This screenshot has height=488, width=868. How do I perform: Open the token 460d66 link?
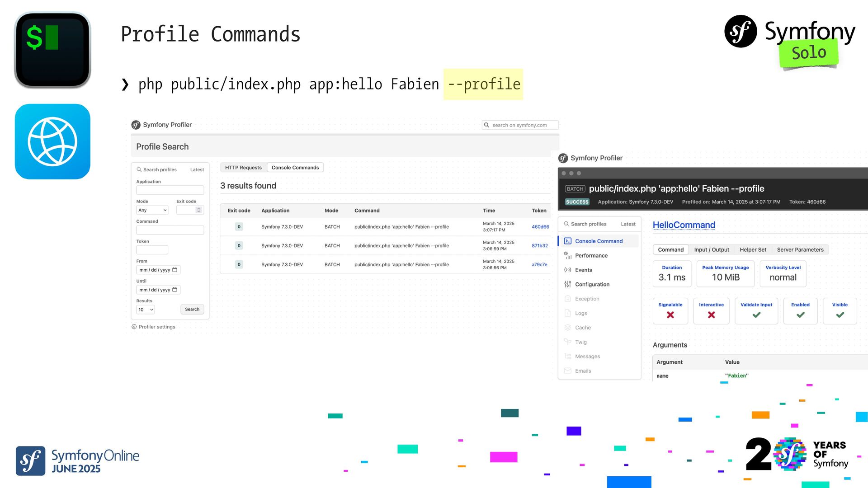(x=540, y=227)
